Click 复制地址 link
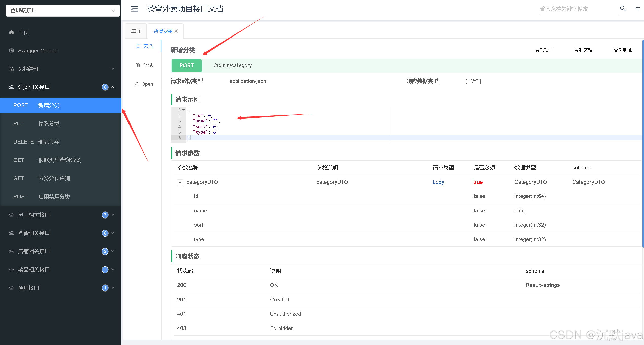Viewport: 644px width, 345px height. pyautogui.click(x=622, y=50)
